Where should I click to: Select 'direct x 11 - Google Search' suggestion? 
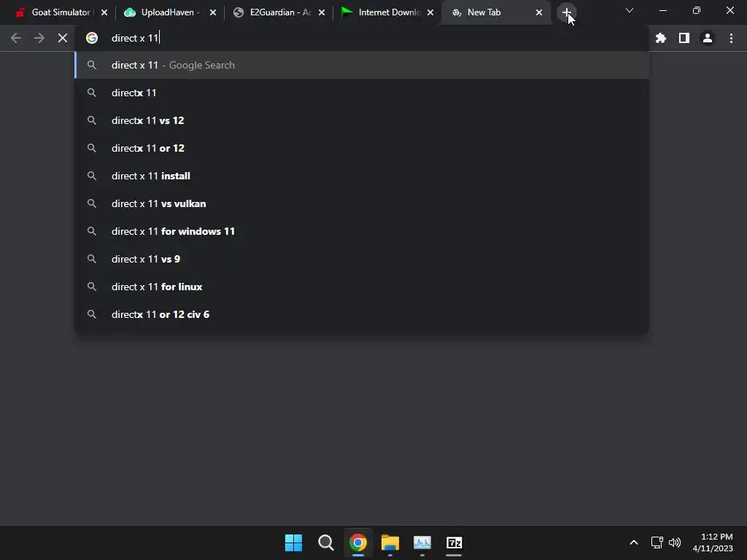(x=362, y=65)
